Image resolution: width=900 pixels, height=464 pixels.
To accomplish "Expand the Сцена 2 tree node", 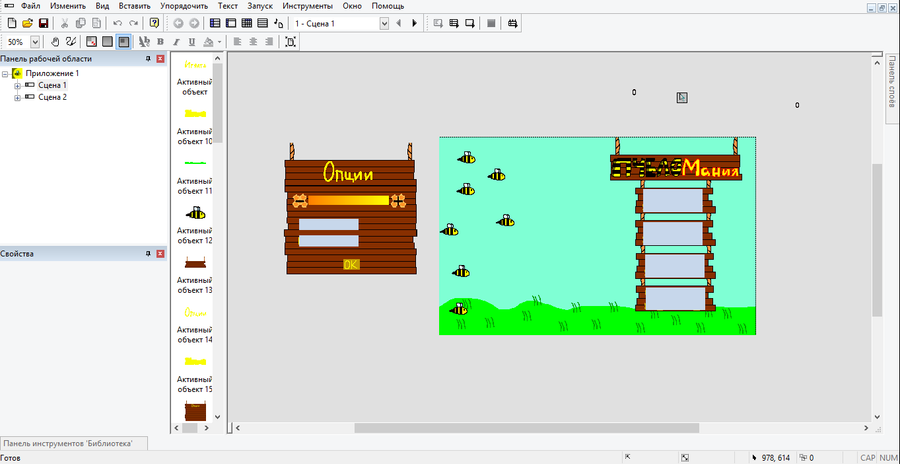I will (17, 98).
